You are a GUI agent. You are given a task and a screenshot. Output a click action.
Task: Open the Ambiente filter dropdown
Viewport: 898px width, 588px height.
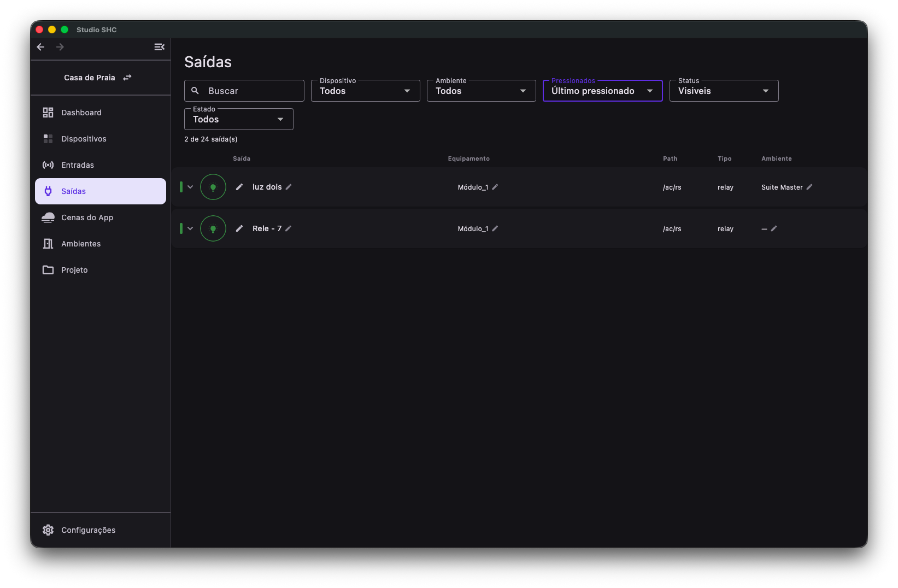482,91
